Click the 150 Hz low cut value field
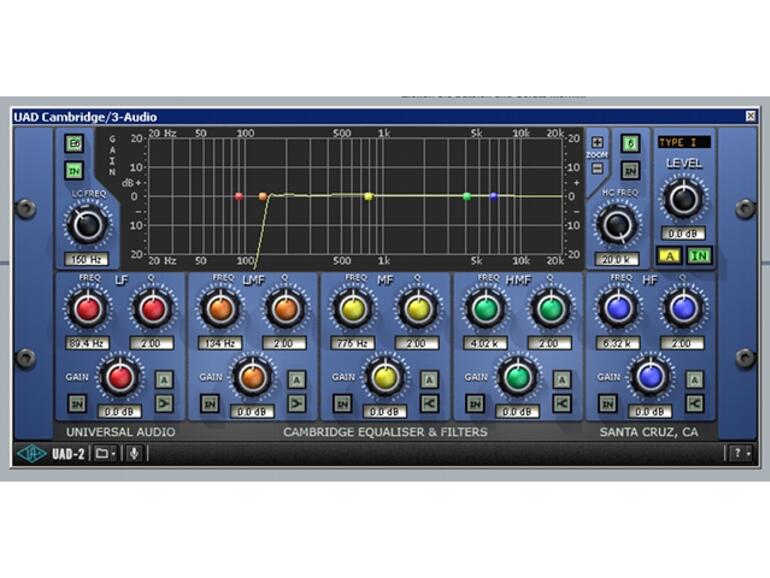Image resolution: width=770 pixels, height=578 pixels. coord(86,259)
